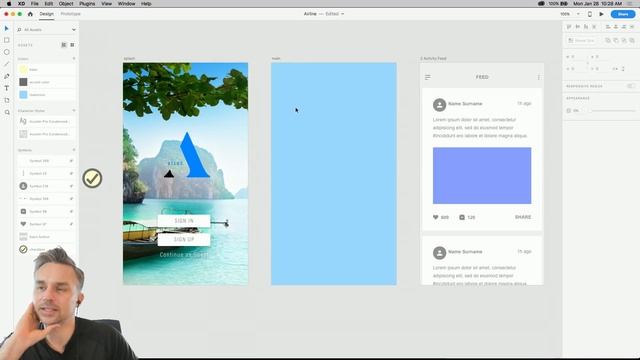Select the Splash artboard title label
Image resolution: width=640 pixels, height=360 pixels.
click(129, 59)
